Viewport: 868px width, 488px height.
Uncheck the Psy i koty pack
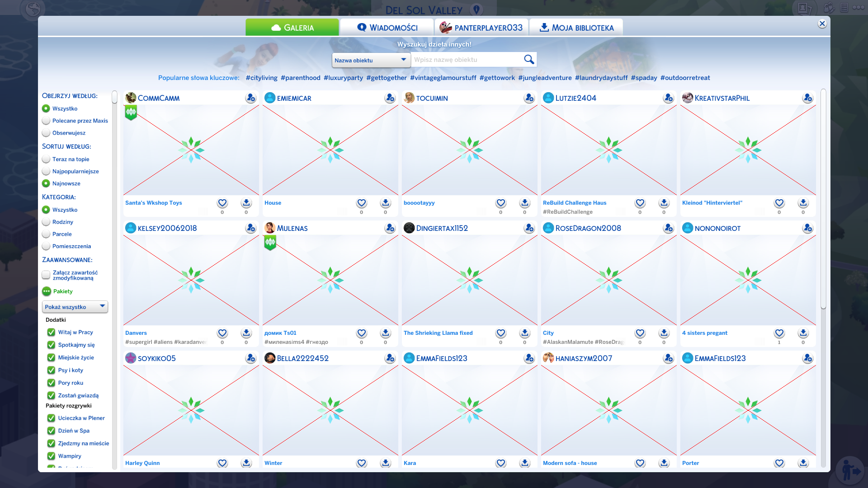click(x=51, y=370)
